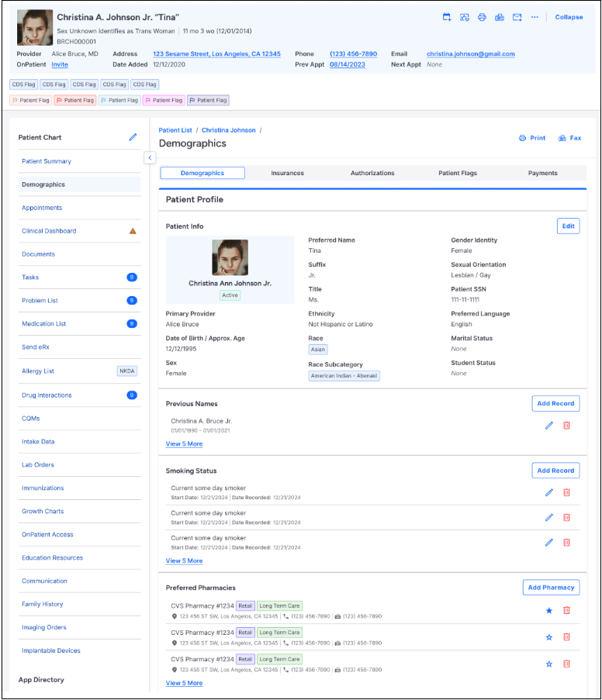Open Send eRx in the sidebar

pos(36,347)
